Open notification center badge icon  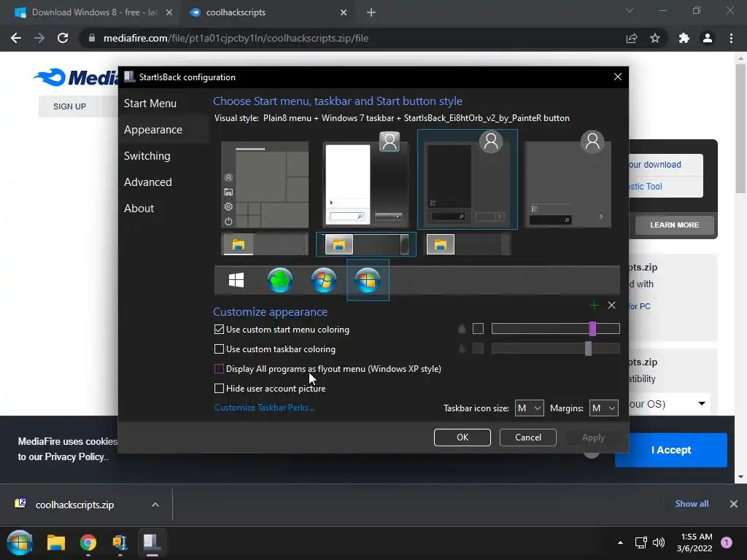click(x=727, y=542)
